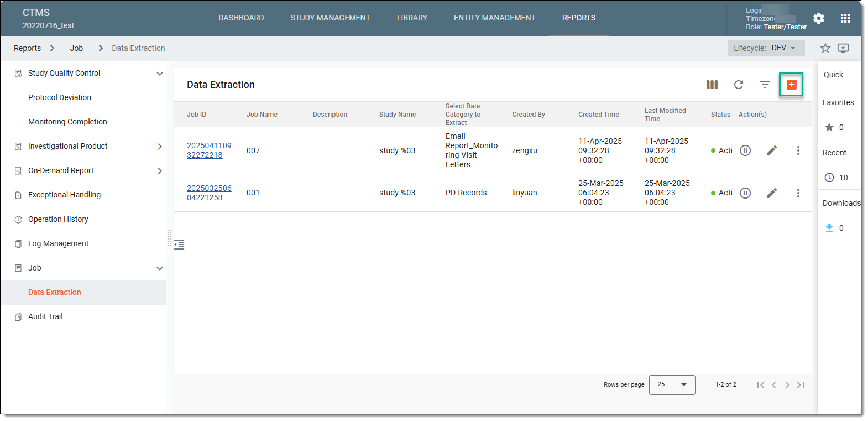The height and width of the screenshot is (421, 868).
Task: Open the LIBRARY tab
Action: [x=412, y=18]
